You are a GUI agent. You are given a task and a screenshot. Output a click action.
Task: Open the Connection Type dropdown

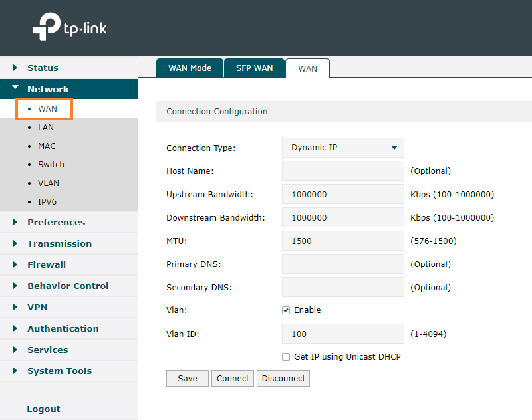point(342,148)
